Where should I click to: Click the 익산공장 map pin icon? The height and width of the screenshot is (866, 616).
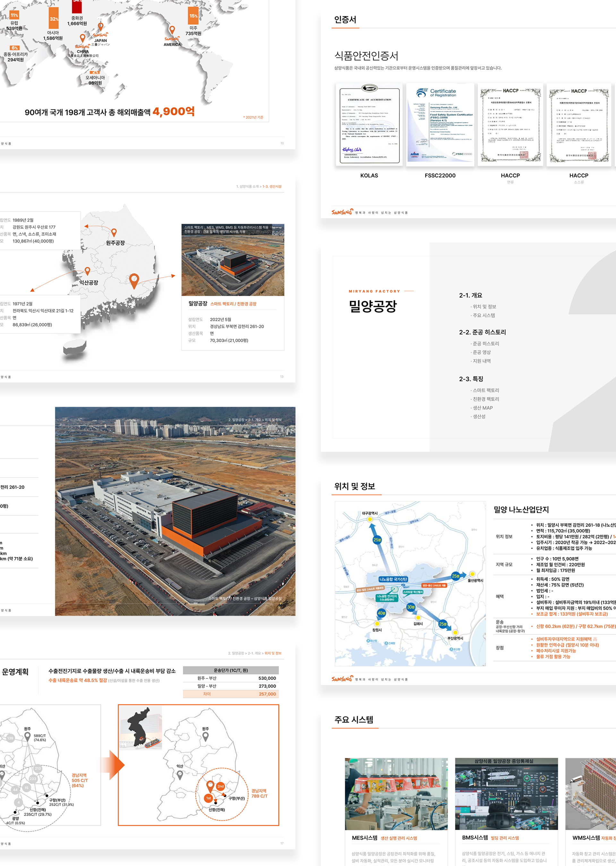[x=87, y=271]
